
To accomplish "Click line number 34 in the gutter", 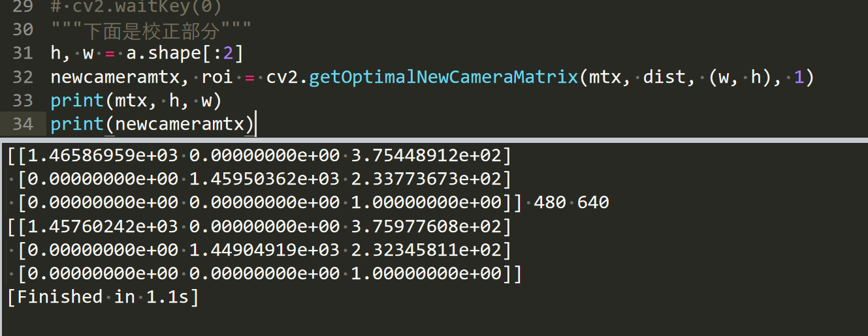I will (x=22, y=124).
